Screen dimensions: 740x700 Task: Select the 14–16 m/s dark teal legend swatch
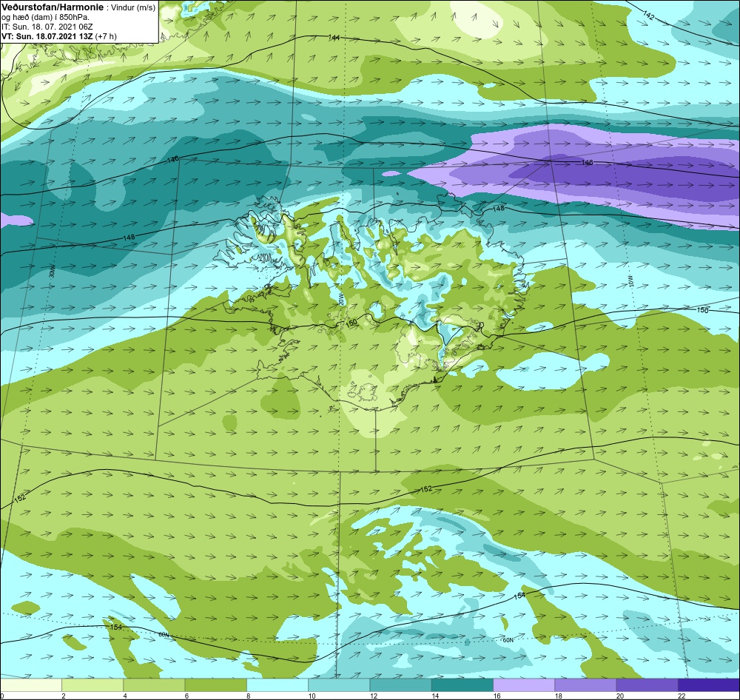coord(462,684)
